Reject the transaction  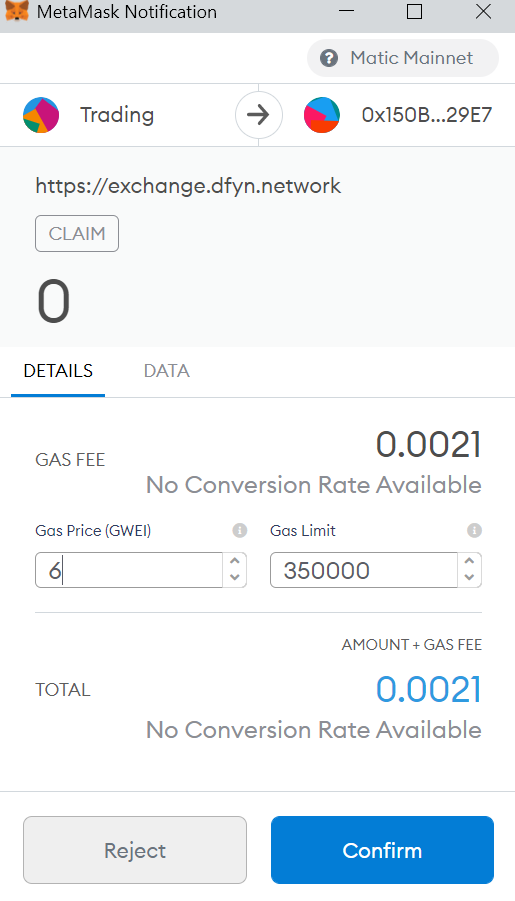click(135, 850)
